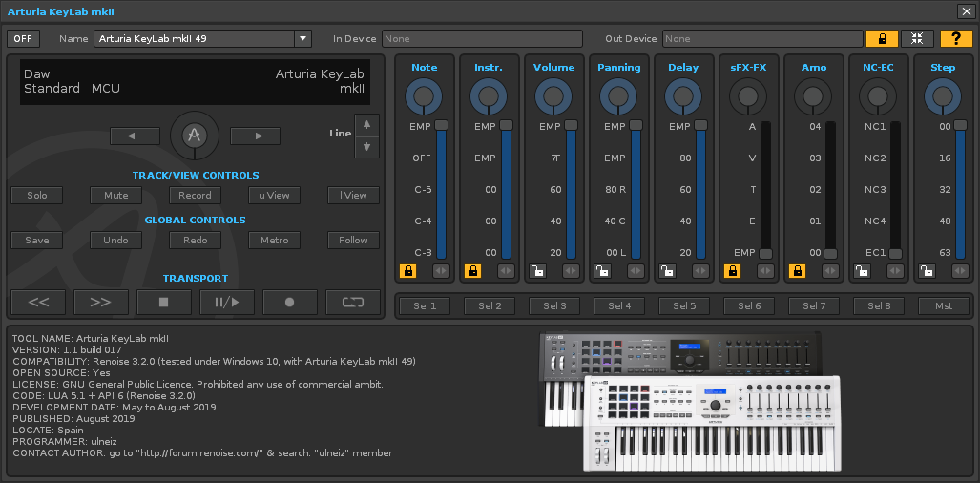Click the u View button
The image size is (980, 483).
point(275,196)
